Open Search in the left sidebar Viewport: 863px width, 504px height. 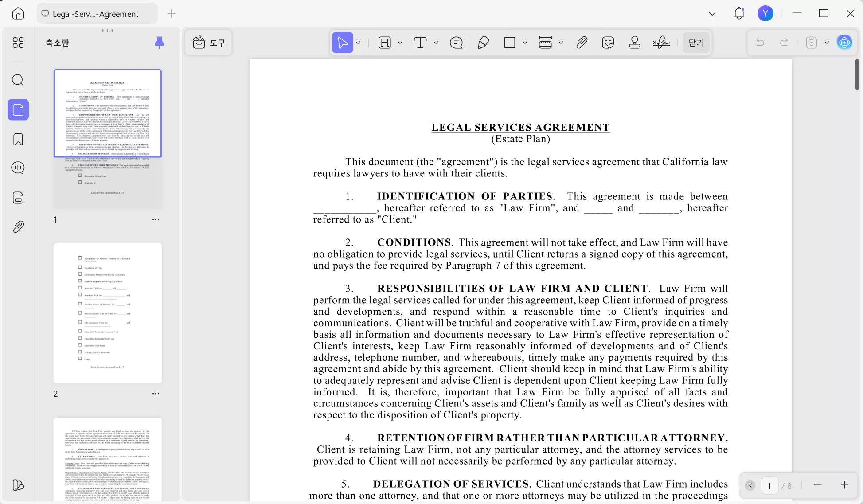(18, 80)
